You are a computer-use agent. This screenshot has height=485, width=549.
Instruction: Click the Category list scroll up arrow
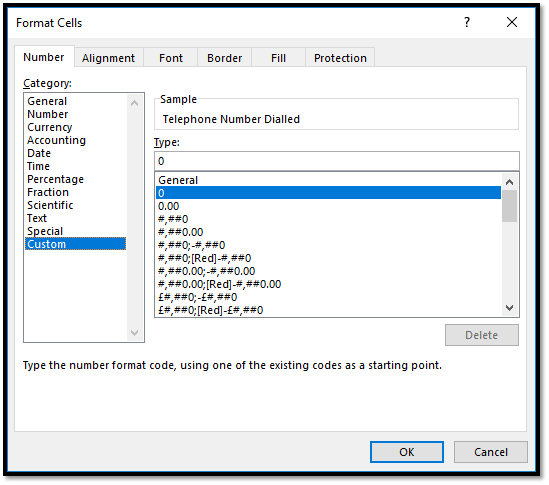point(135,103)
